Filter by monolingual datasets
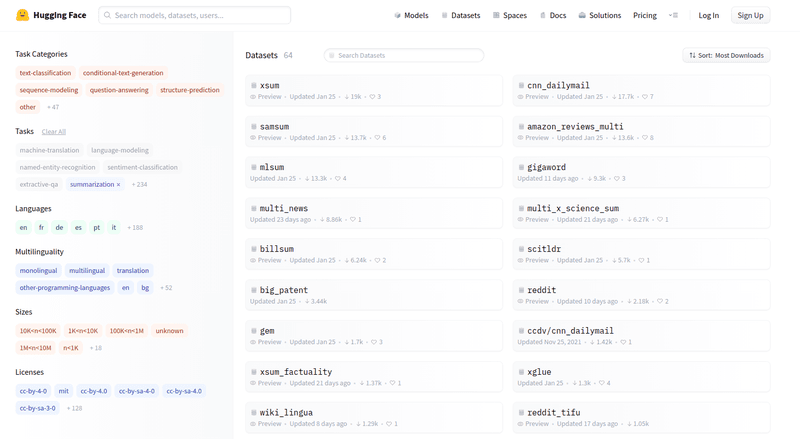 [x=38, y=271]
